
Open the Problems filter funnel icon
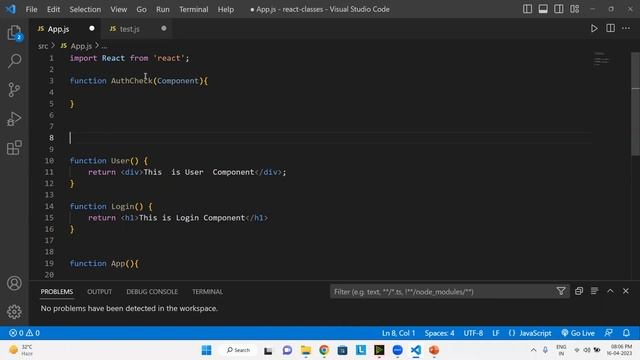click(561, 291)
